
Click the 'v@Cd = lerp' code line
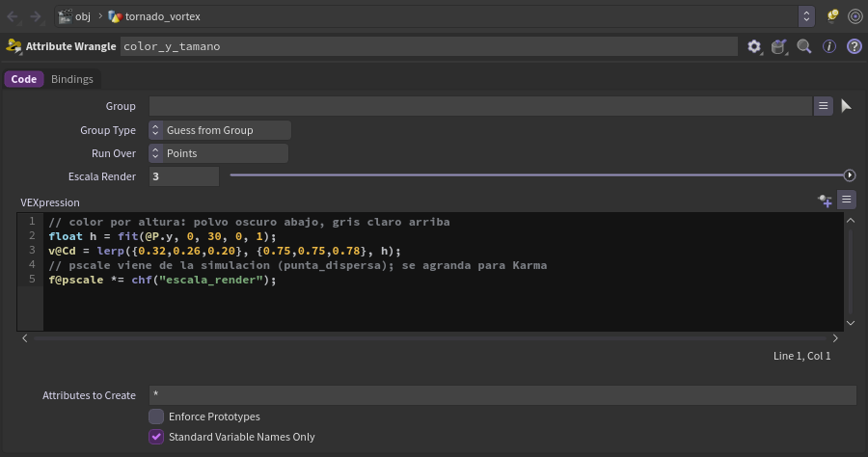(x=225, y=251)
